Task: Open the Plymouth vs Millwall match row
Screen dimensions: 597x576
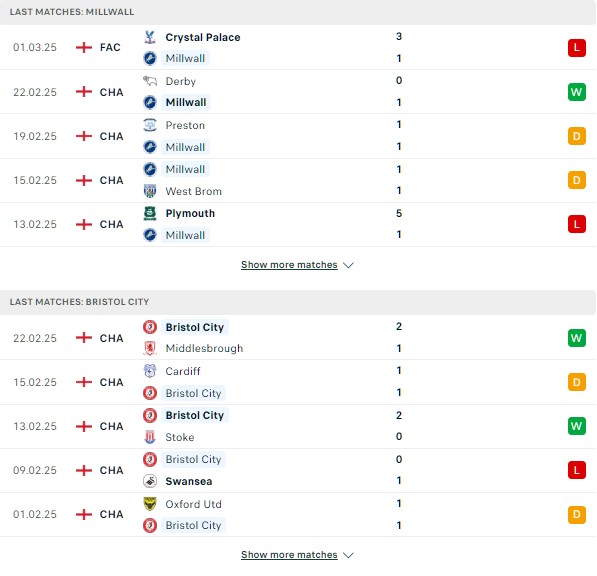Action: (x=298, y=225)
